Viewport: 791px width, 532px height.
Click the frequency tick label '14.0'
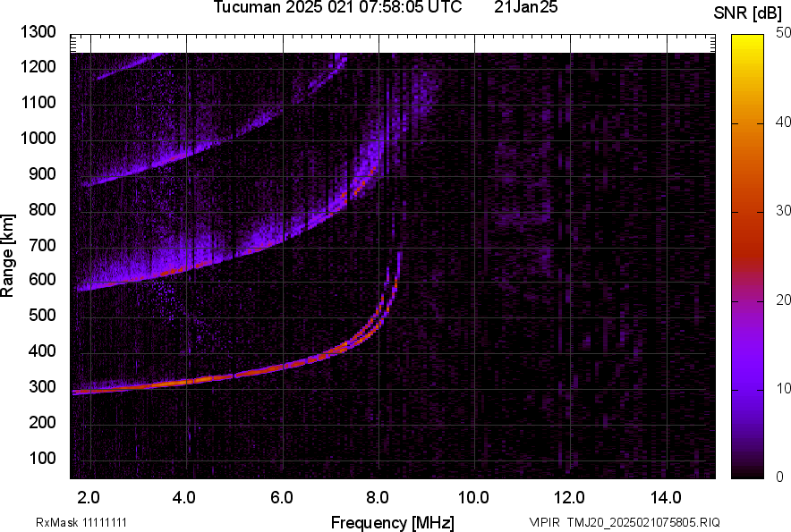[666, 498]
